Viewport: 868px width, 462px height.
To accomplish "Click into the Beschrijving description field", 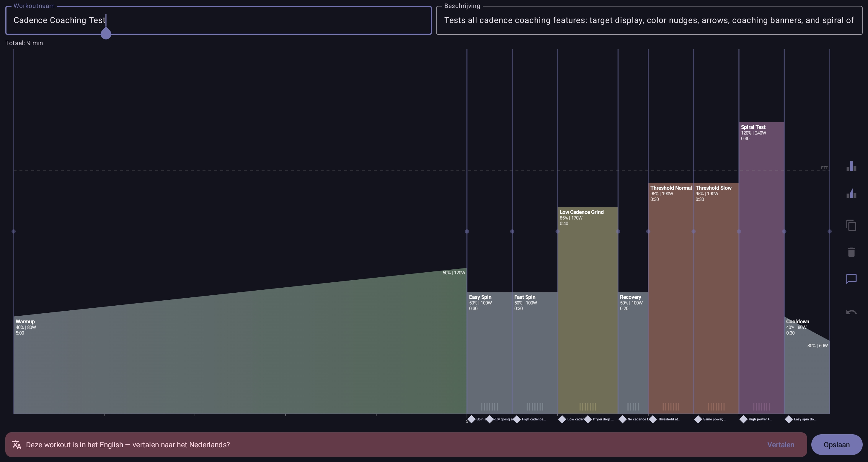I will pos(649,20).
